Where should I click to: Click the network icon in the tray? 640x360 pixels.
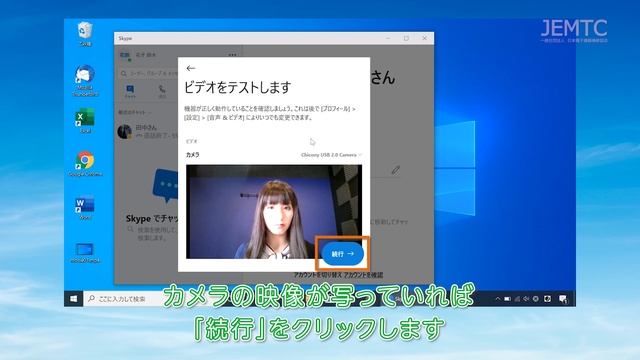pyautogui.click(x=517, y=299)
